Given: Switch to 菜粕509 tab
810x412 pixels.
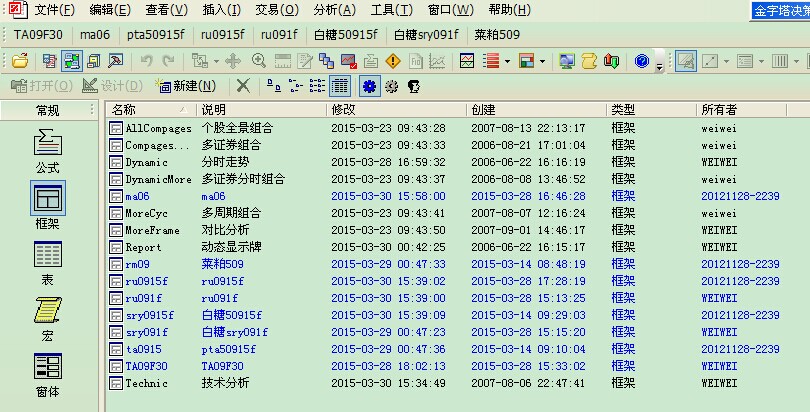Looking at the screenshot, I should point(497,35).
